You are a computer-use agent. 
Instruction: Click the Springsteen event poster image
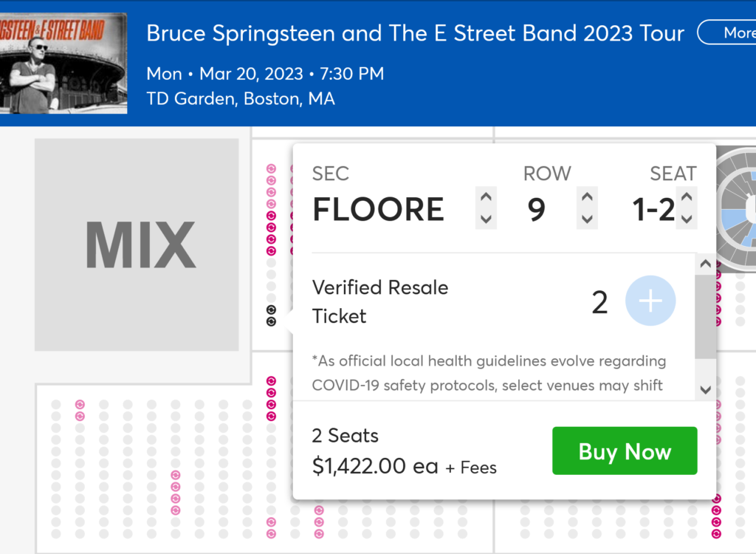point(63,64)
